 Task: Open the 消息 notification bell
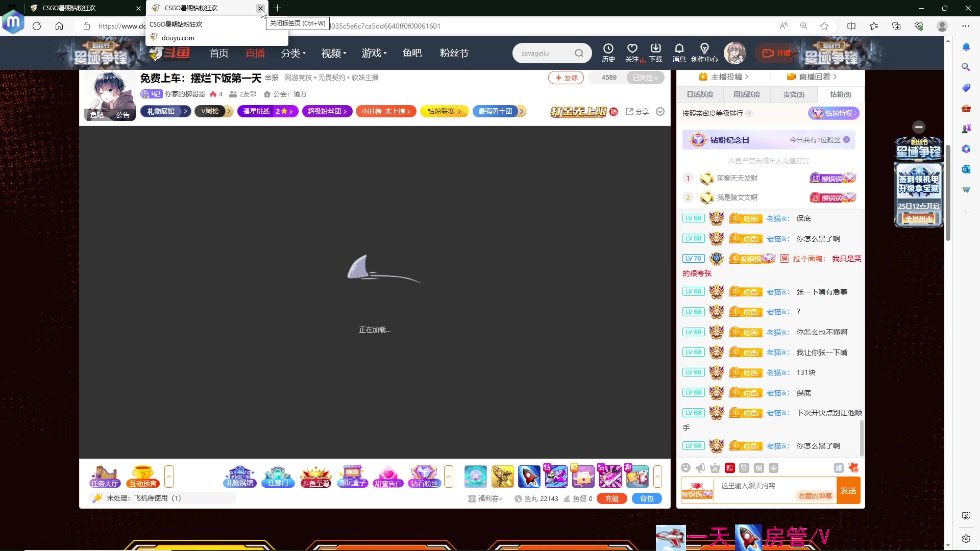(x=679, y=53)
